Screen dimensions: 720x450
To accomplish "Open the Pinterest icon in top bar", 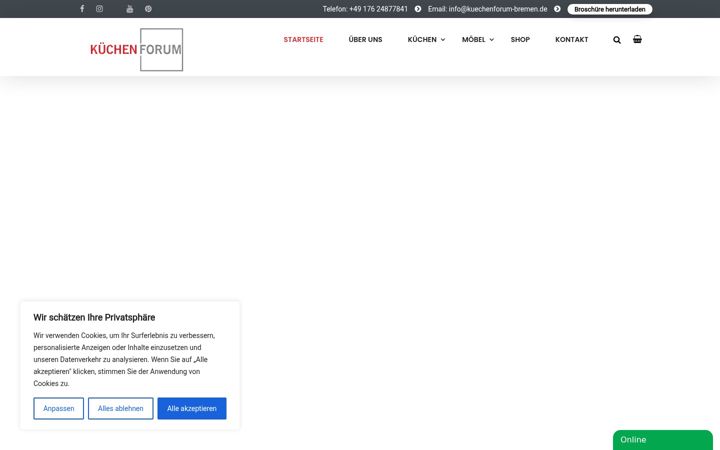I will [148, 9].
